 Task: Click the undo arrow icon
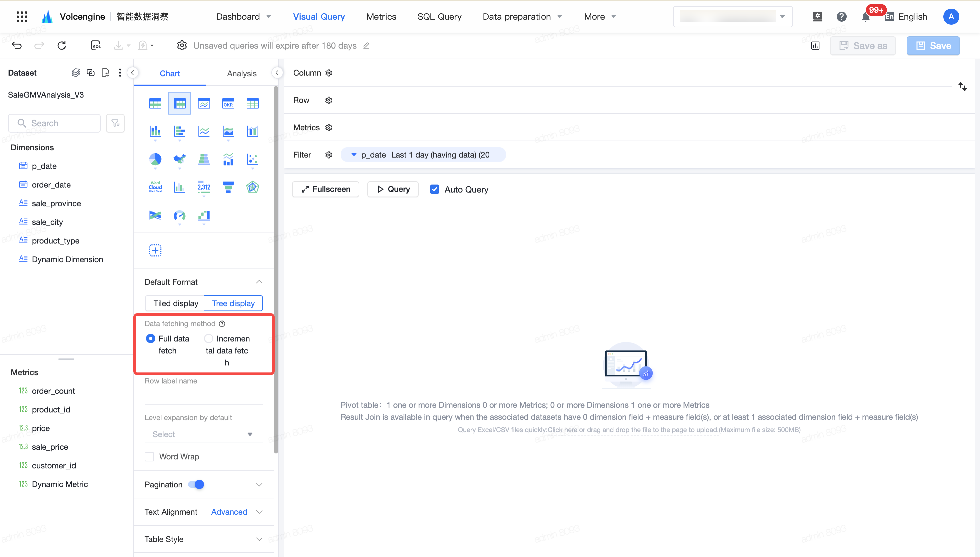click(x=17, y=46)
